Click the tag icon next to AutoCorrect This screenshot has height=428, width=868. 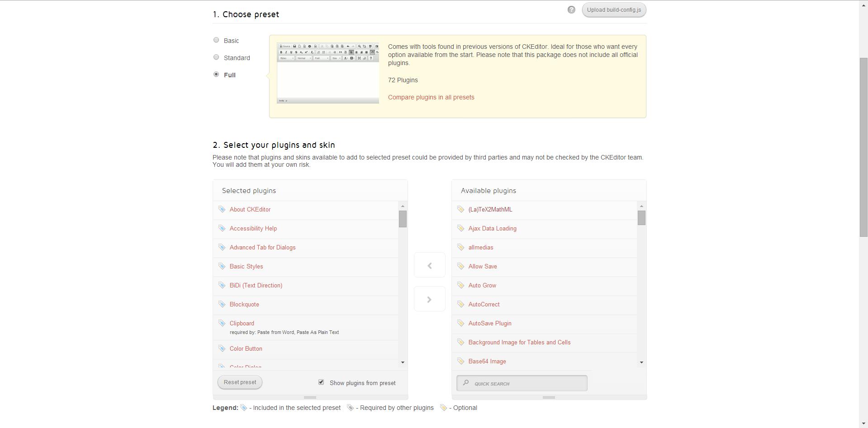coord(460,304)
